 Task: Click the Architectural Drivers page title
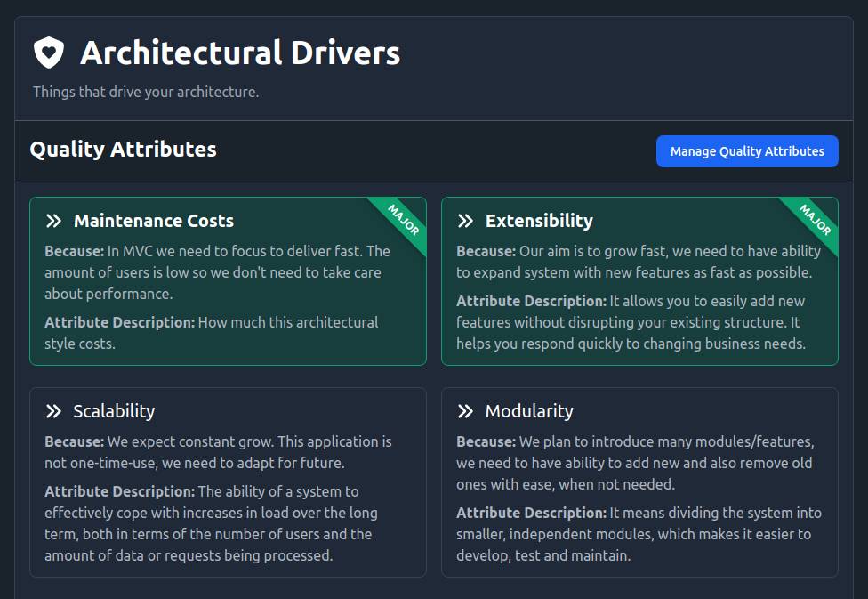click(x=240, y=53)
